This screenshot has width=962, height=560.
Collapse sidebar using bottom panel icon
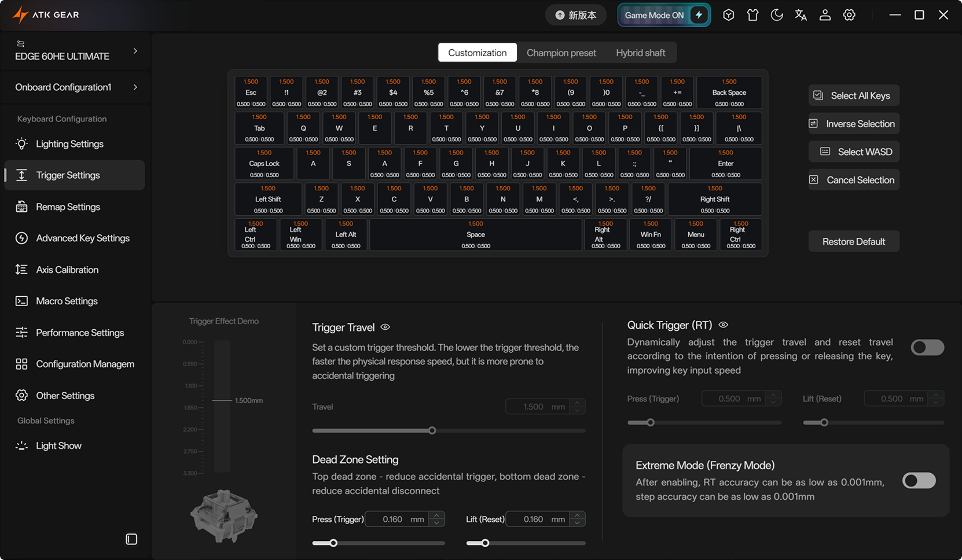pos(131,539)
